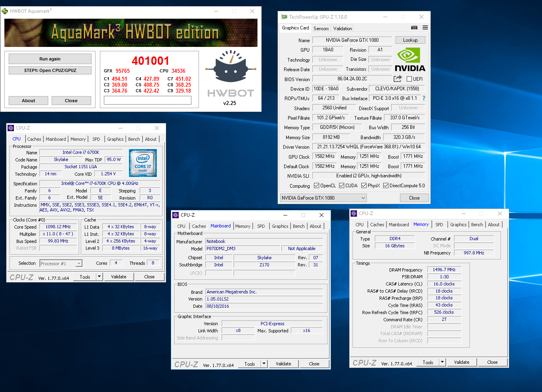This screenshot has width=542, height=392.
Task: Open About tab in CPU-Z Memory window
Action: coord(494,225)
